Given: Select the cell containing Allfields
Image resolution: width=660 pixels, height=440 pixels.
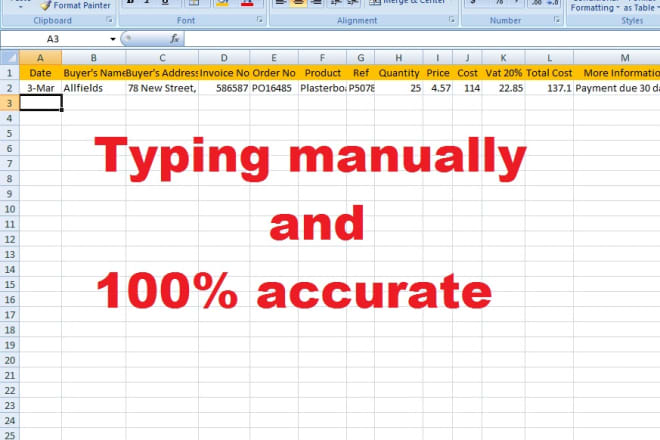Looking at the screenshot, I should [x=93, y=88].
